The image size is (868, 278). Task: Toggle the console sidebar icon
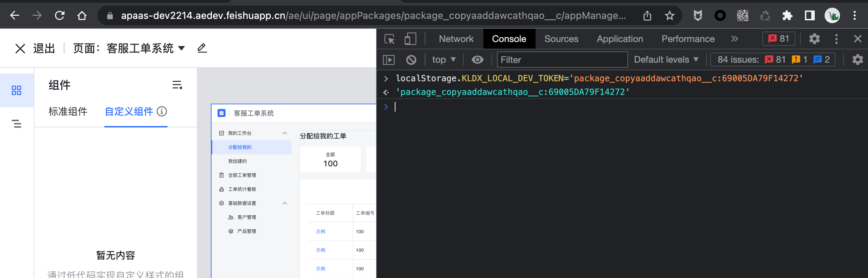pos(389,60)
